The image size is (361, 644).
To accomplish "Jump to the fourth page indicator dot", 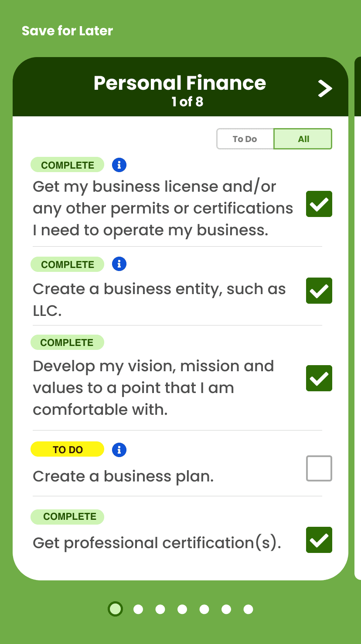I will pos(182,609).
